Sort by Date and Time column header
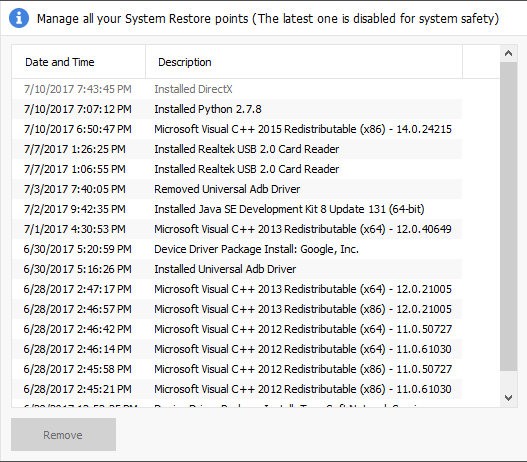This screenshot has height=462, width=527. point(78,62)
